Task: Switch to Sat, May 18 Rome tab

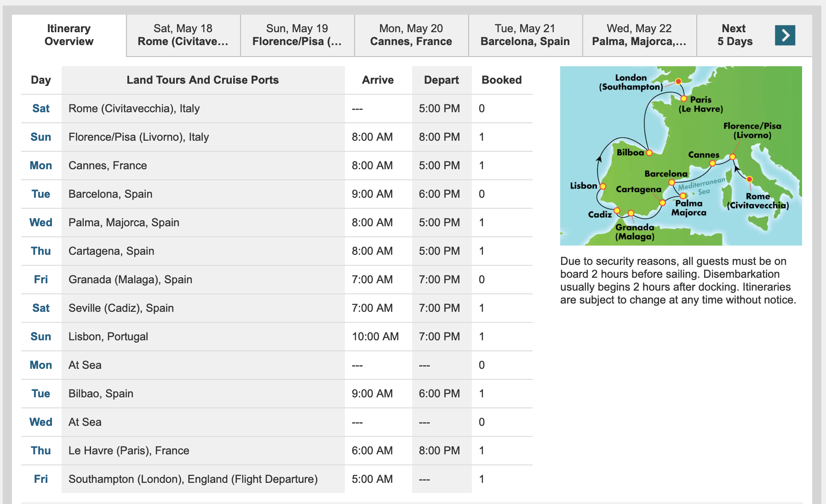Action: pos(183,35)
